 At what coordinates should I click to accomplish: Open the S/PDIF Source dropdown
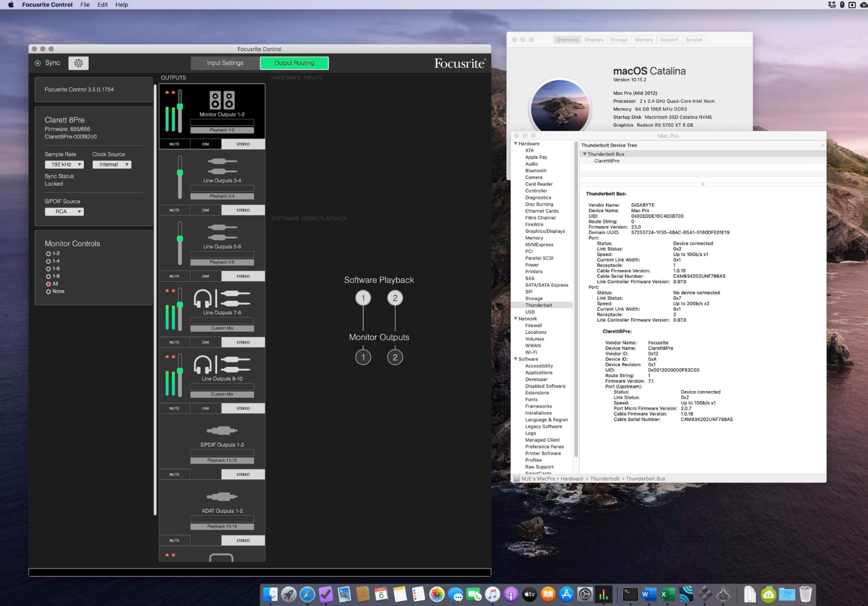[x=64, y=212]
